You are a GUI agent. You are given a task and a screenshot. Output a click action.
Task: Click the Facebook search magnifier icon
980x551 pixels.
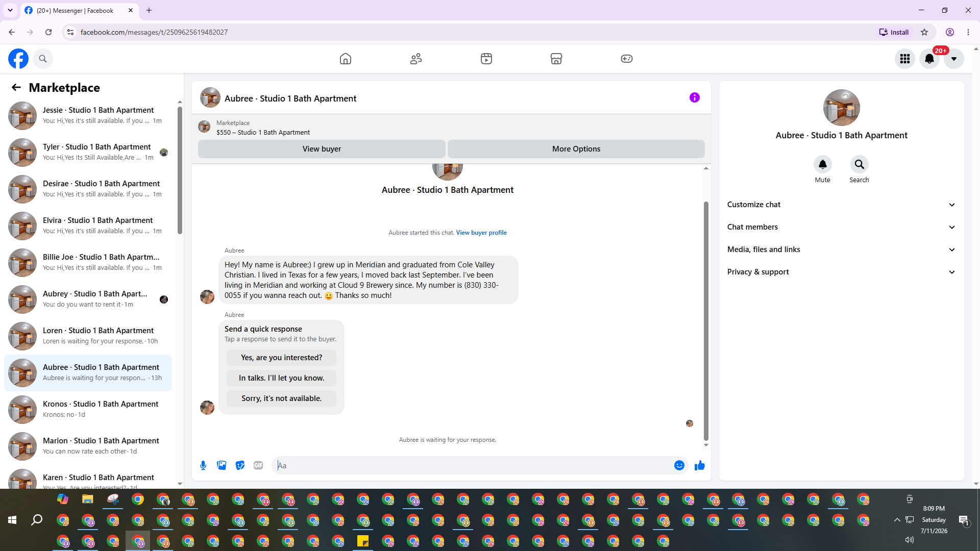coord(43,59)
